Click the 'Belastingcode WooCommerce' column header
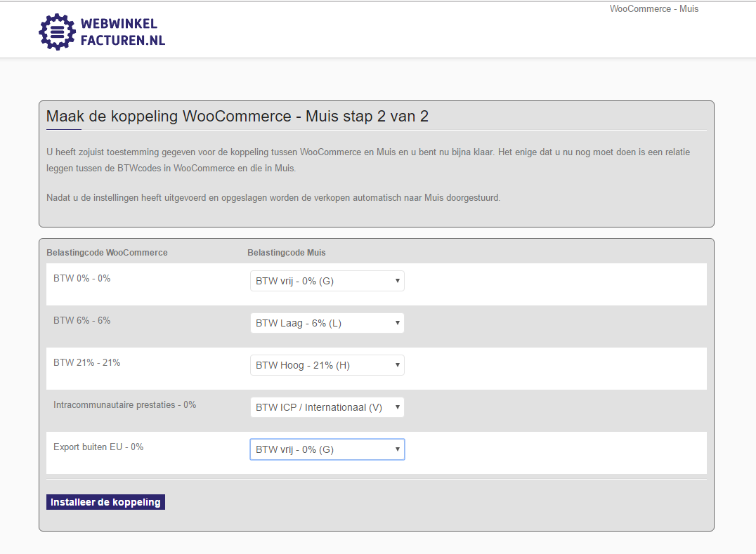The width and height of the screenshot is (756, 554). pyautogui.click(x=107, y=253)
